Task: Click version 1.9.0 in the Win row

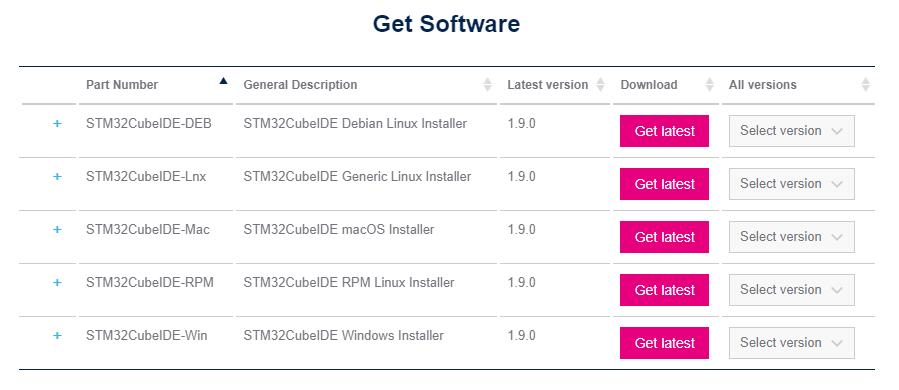Action: (522, 336)
